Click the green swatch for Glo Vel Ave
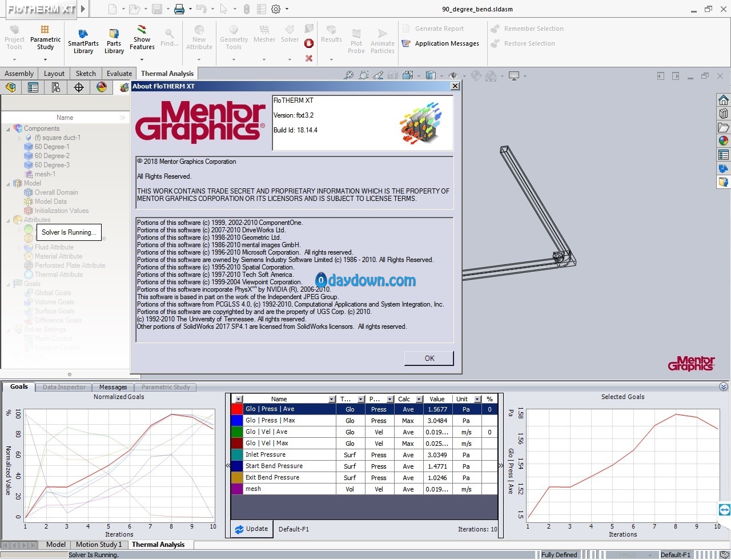Image resolution: width=731 pixels, height=560 pixels. [x=237, y=432]
